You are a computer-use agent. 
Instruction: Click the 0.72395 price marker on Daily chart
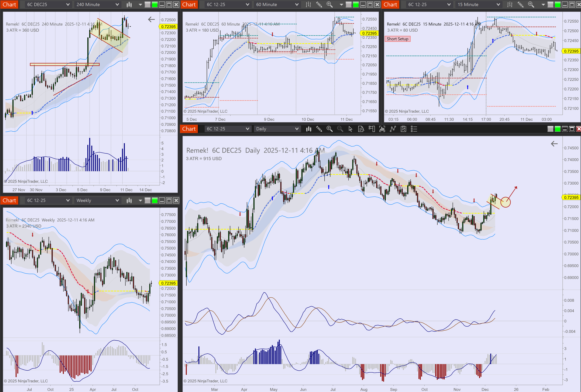pos(571,197)
